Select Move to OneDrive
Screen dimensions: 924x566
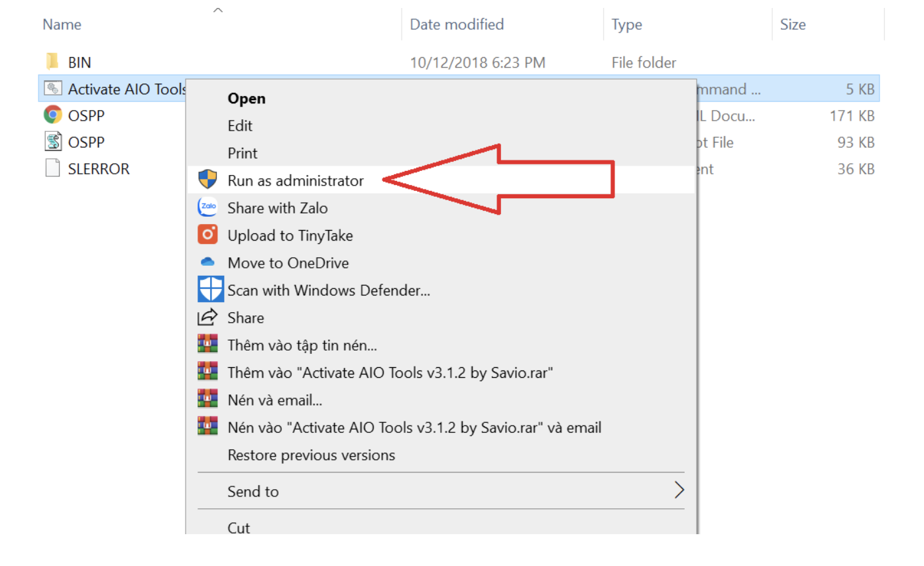tap(288, 262)
